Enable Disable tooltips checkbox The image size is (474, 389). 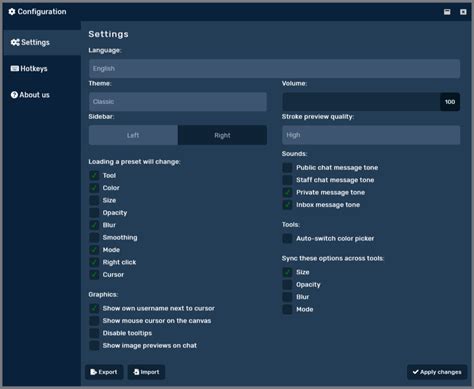94,333
